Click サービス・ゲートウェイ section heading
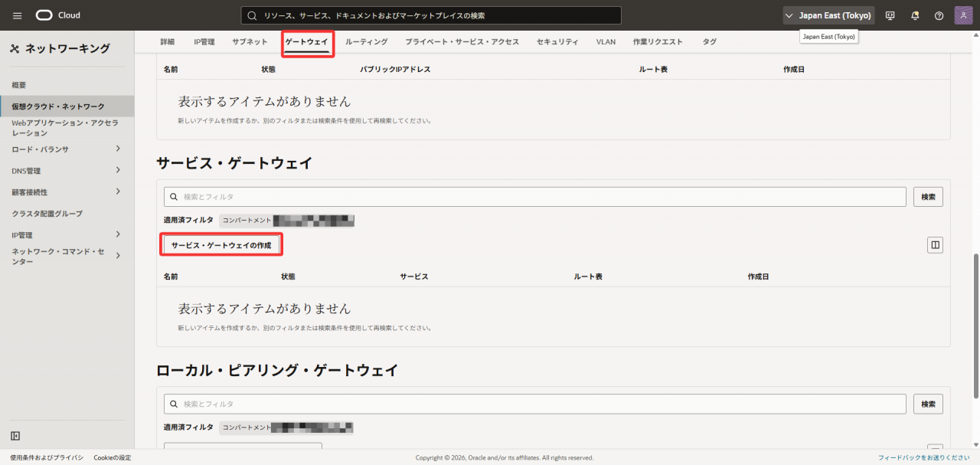980x465 pixels. 235,162
